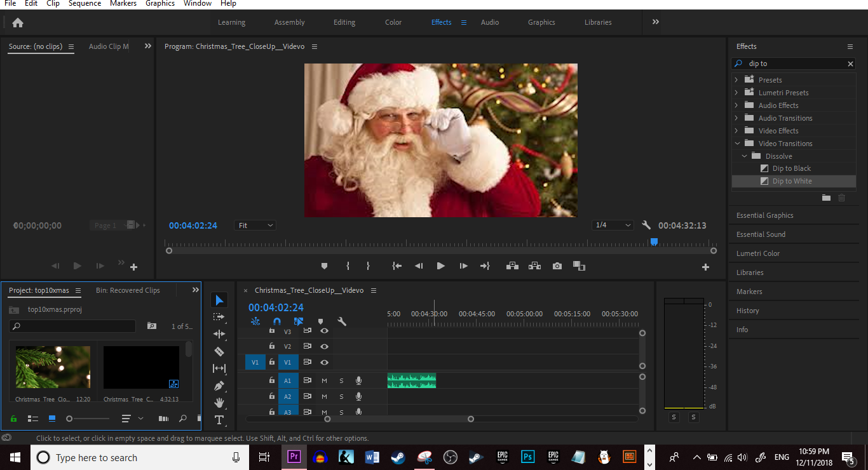Open the Fit zoom level dropdown

coord(255,225)
